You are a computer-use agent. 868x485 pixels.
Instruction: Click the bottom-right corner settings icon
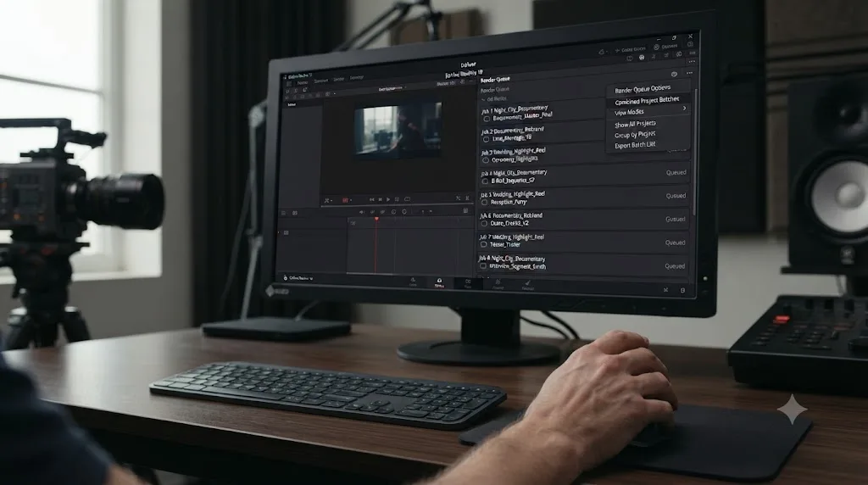pos(682,290)
